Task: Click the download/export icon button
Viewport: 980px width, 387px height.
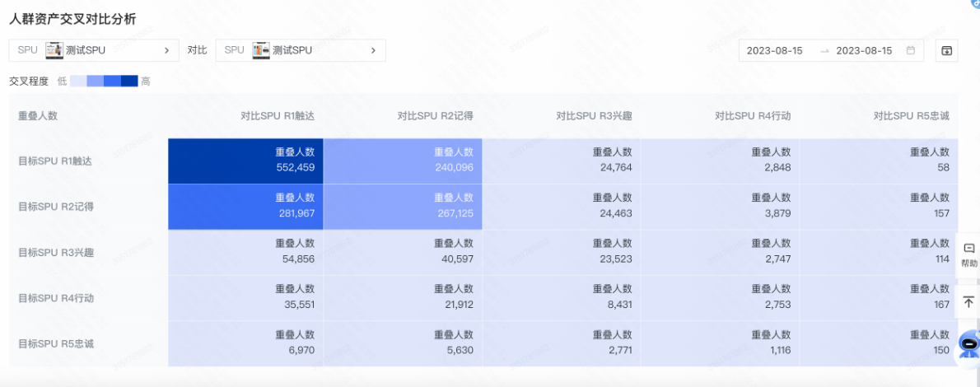Action: 946,50
